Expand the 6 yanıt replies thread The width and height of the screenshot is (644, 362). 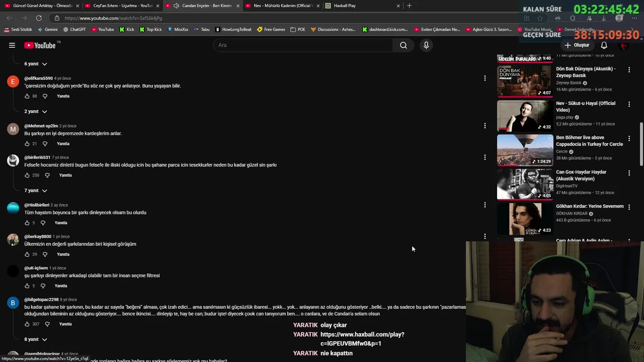36,64
